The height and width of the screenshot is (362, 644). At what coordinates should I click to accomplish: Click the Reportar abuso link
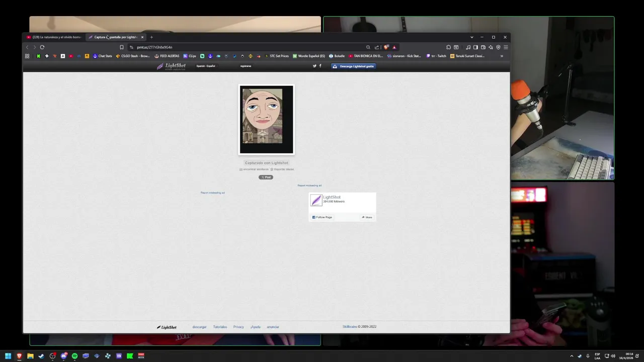point(282,169)
